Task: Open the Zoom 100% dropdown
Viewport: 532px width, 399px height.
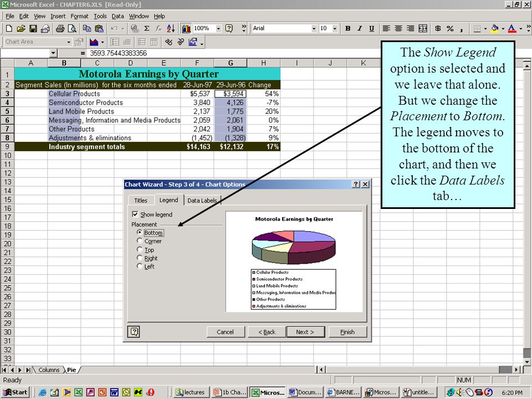Action: tap(218, 29)
